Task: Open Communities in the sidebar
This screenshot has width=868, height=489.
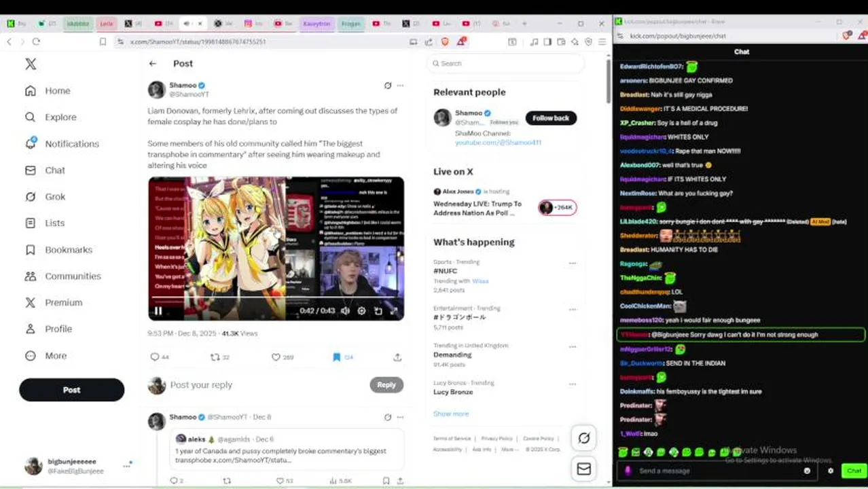Action: tap(62, 276)
